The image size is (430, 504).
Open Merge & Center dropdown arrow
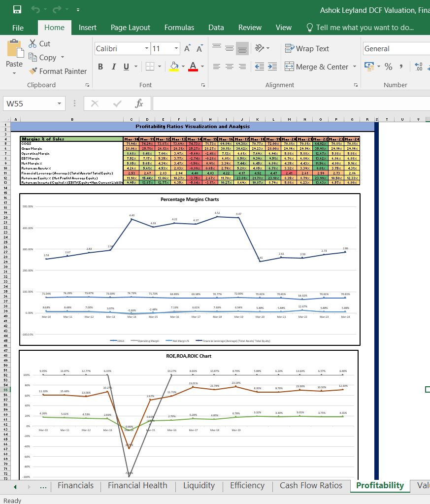point(355,67)
